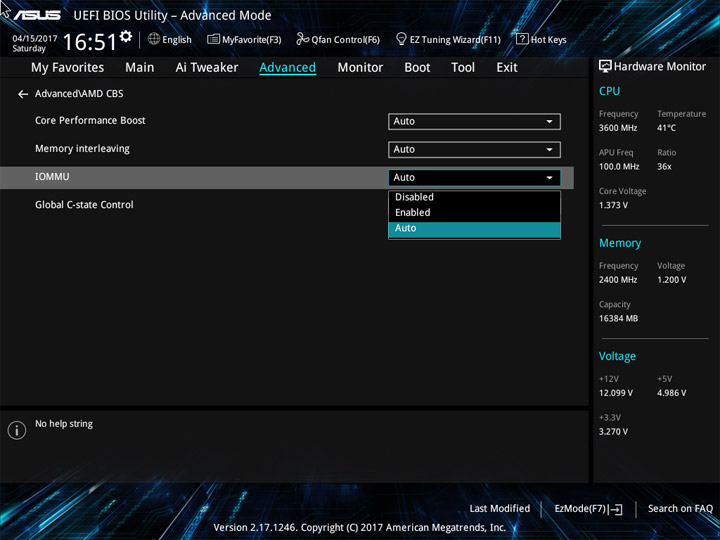Click the Hardware Monitor display icon

[605, 66]
